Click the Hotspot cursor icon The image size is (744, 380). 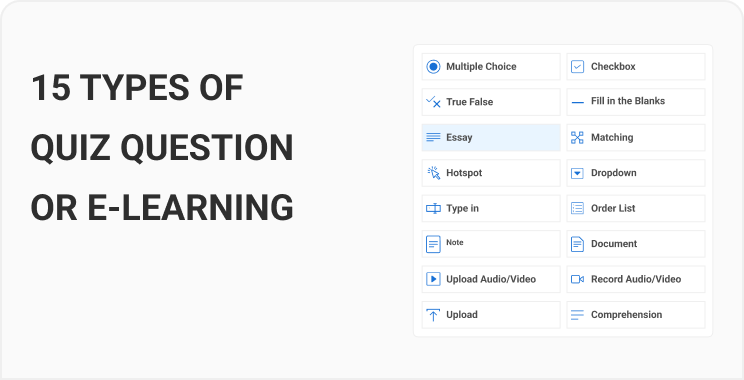click(x=434, y=173)
